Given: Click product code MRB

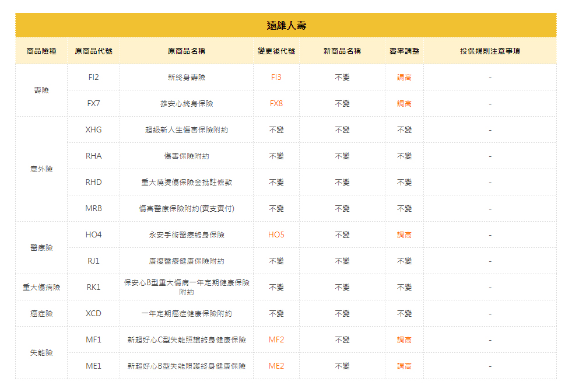Looking at the screenshot, I should point(93,208).
